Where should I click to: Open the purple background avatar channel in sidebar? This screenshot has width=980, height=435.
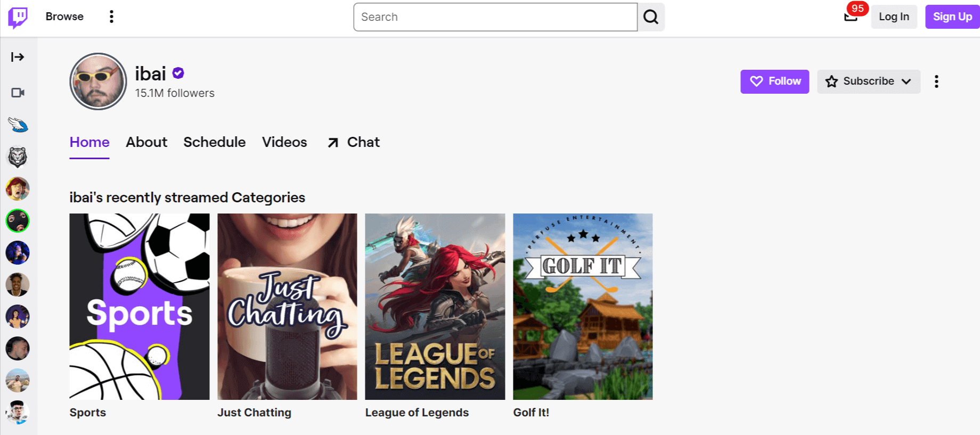click(18, 317)
